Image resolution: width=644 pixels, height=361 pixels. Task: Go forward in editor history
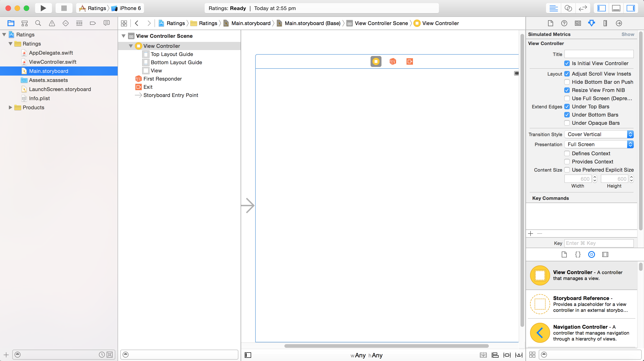[149, 23]
